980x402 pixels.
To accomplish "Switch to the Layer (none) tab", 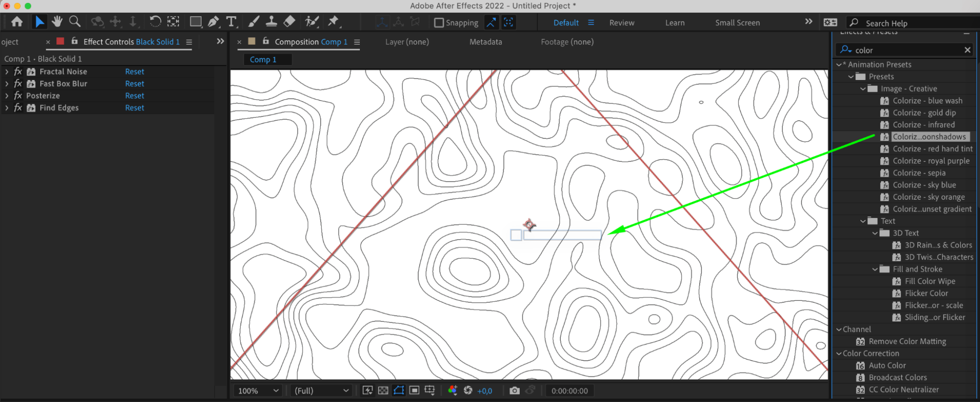I will tap(407, 42).
